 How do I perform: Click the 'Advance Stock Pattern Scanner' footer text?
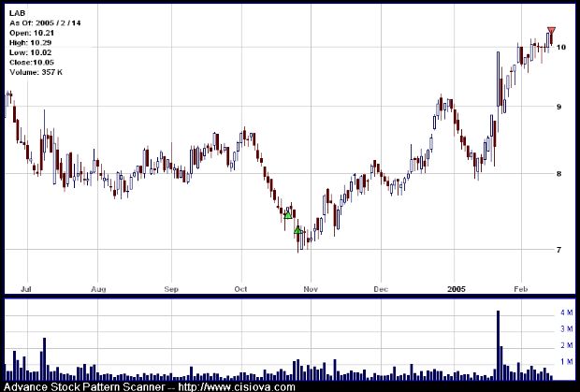tap(84, 387)
